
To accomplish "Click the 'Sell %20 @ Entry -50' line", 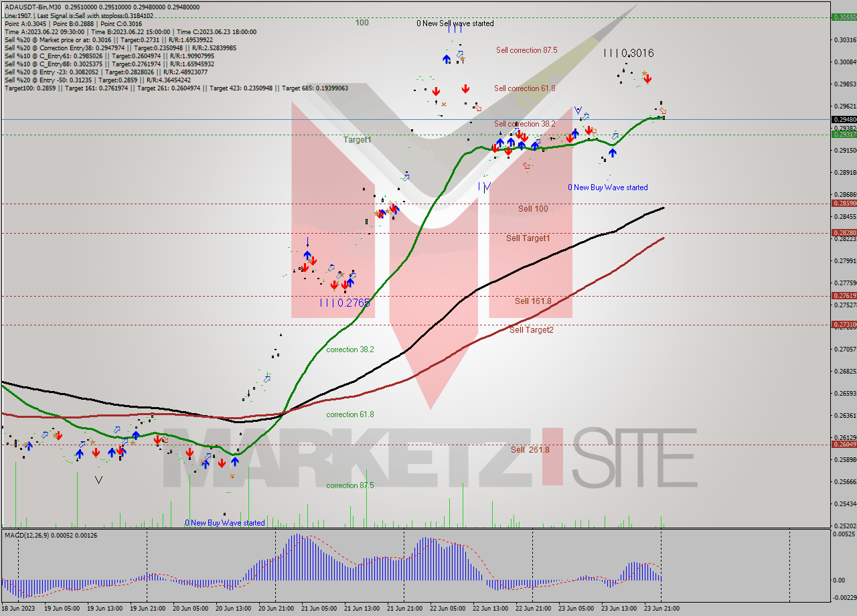I will pyautogui.click(x=98, y=80).
